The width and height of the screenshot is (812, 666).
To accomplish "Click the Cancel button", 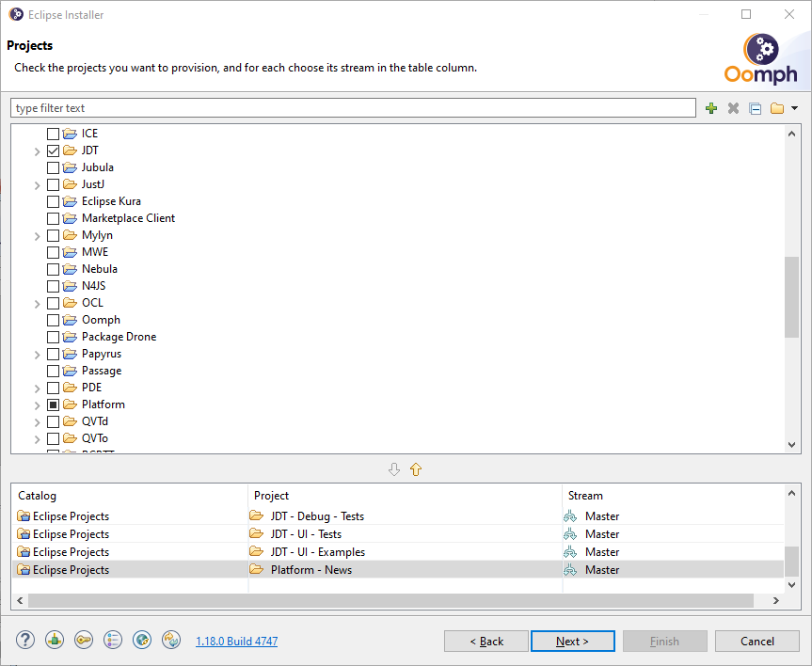I will [757, 642].
